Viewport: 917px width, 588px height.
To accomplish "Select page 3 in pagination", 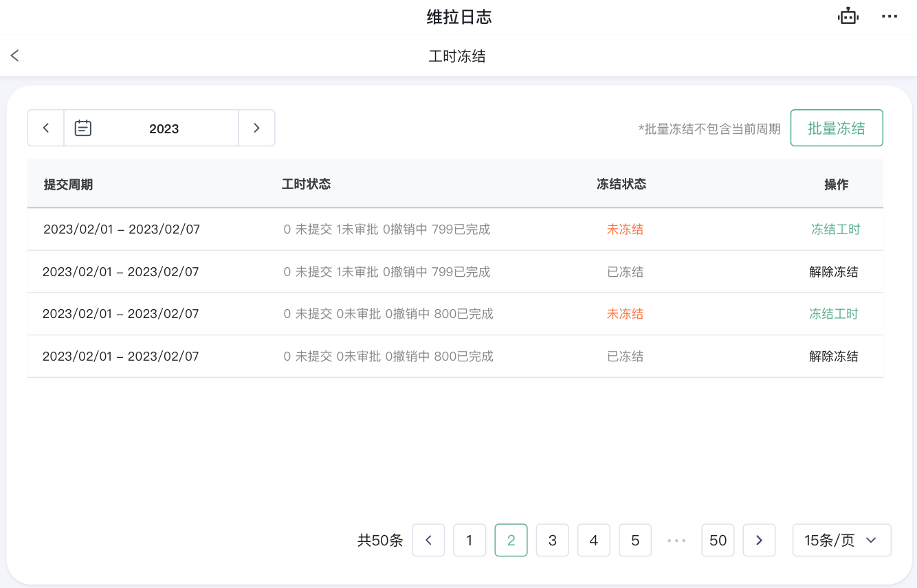I will pos(552,540).
